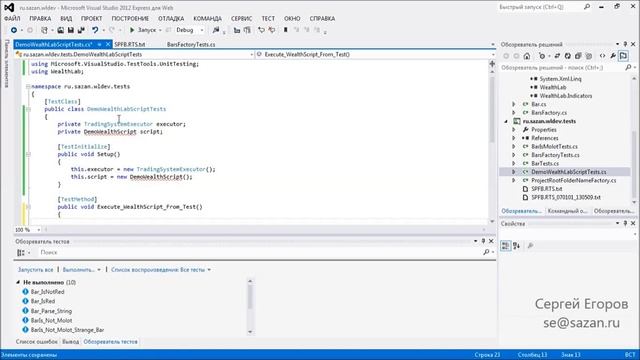Save the current file with the floppy icon
Viewport: 640px width, 360px height.
(71, 30)
